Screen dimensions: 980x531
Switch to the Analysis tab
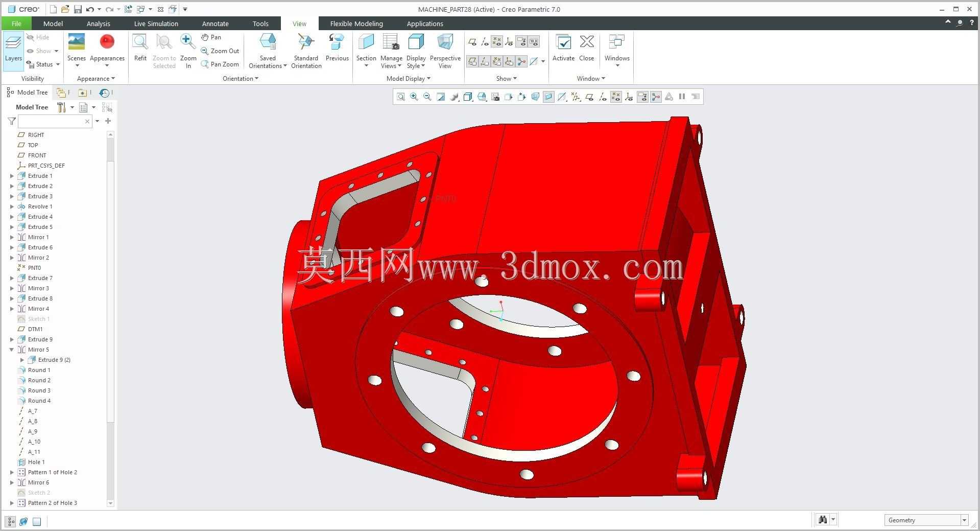[x=99, y=24]
